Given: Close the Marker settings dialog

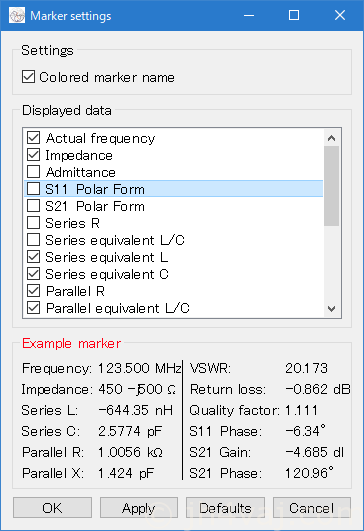Looking at the screenshot, I should click(340, 16).
